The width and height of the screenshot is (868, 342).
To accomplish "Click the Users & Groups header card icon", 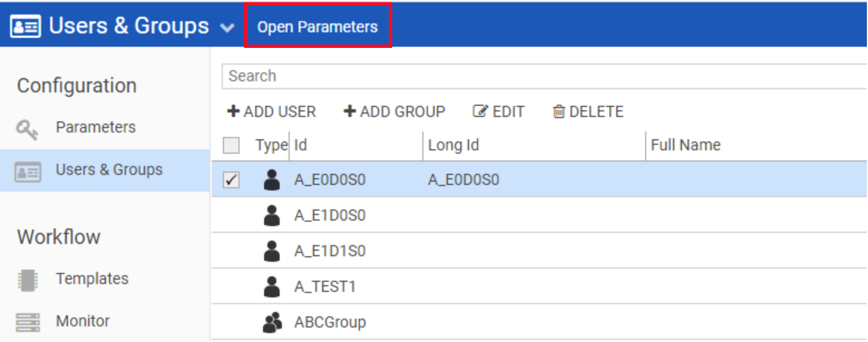I will [25, 27].
